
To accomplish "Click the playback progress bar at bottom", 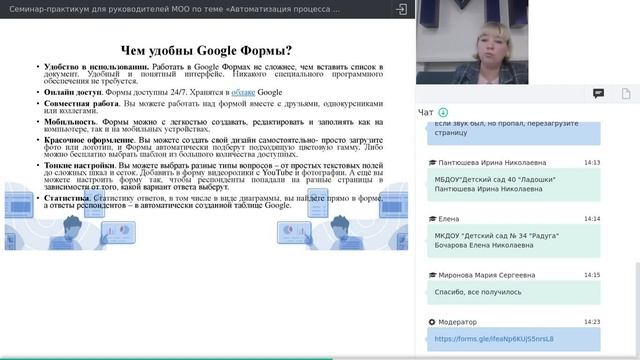I will [320, 358].
